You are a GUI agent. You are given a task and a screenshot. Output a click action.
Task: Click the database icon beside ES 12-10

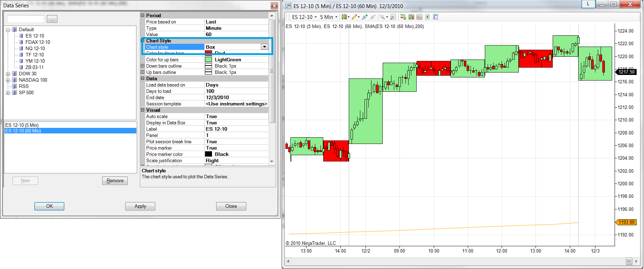pos(21,36)
